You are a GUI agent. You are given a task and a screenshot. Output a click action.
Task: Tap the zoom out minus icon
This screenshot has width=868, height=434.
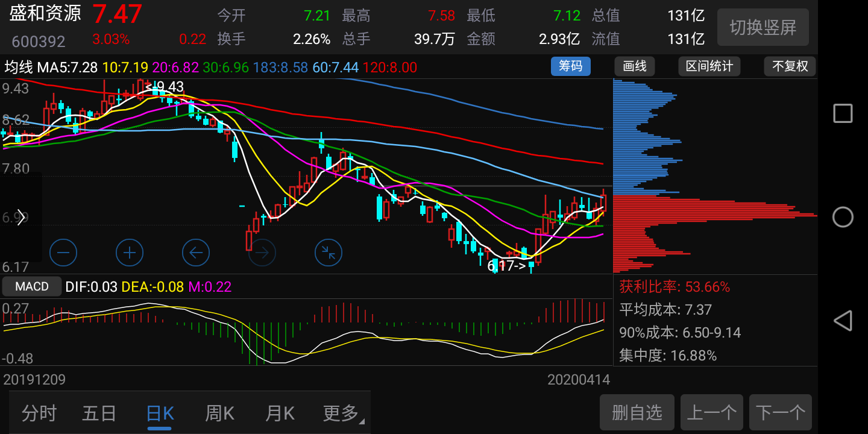63,253
